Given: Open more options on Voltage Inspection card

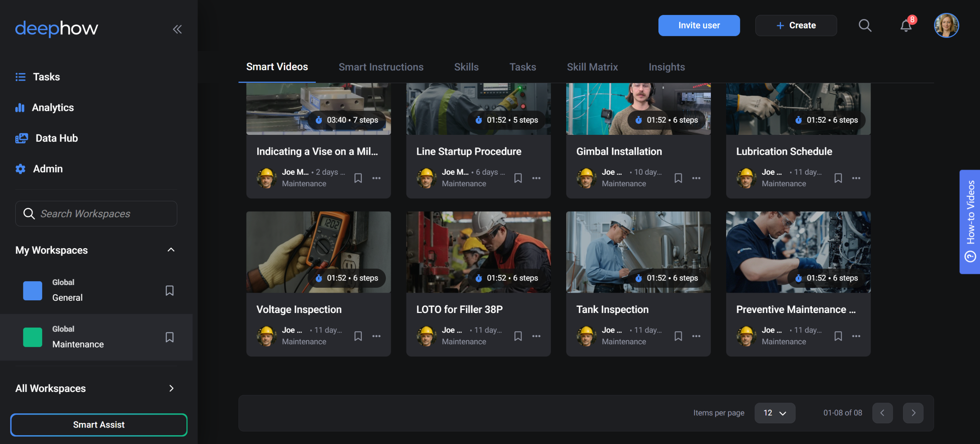Looking at the screenshot, I should 376,336.
